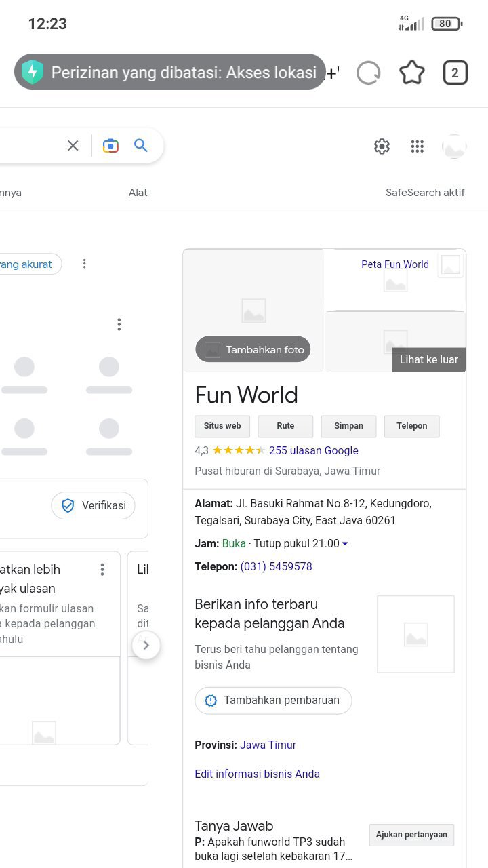Reload the page with the refresh icon
Viewport: 488px width, 868px height.
click(x=368, y=73)
